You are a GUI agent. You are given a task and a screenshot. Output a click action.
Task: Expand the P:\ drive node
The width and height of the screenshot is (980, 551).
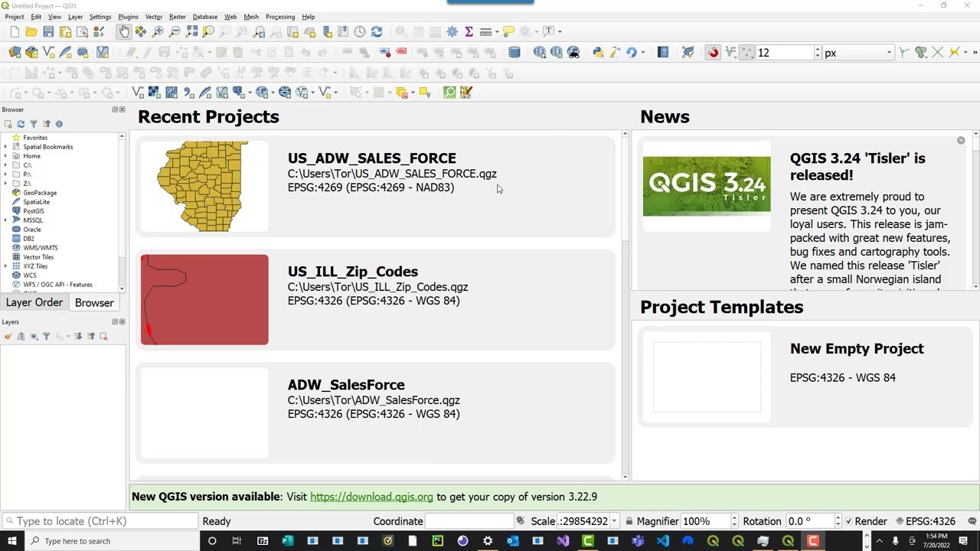(6, 174)
